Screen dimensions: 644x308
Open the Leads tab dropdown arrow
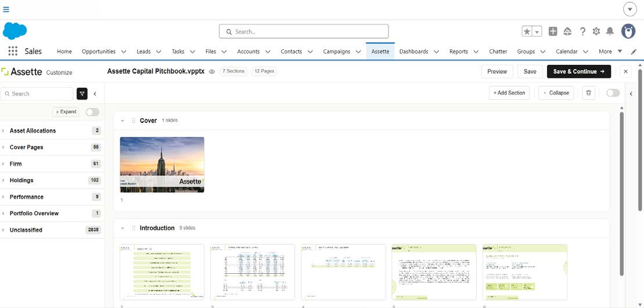(159, 52)
